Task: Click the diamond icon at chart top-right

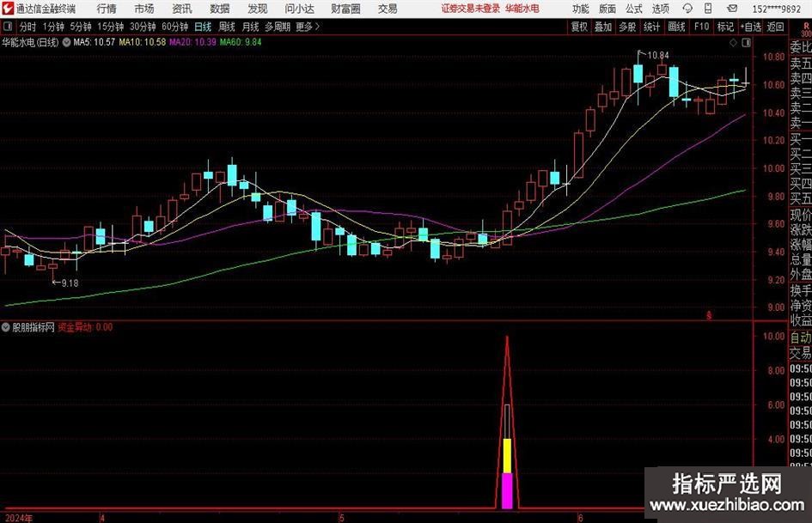Action: (733, 43)
